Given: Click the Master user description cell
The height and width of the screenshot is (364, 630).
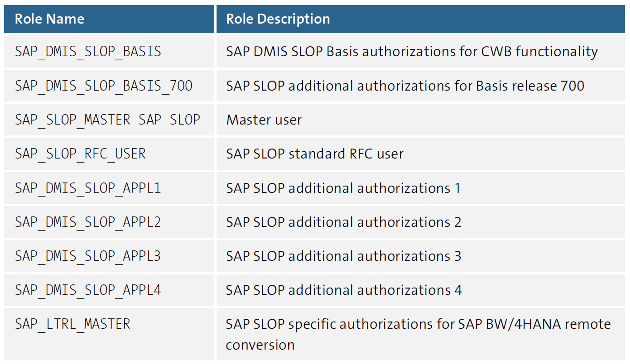Looking at the screenshot, I should (x=264, y=120).
